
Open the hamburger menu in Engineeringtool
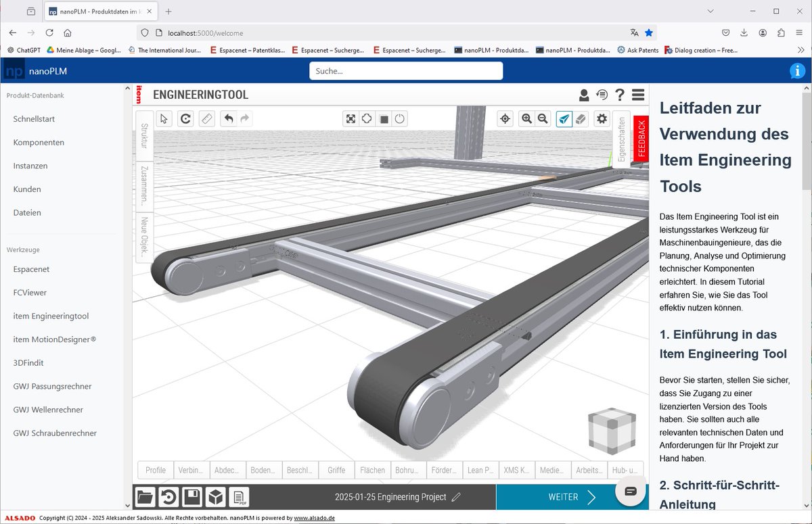tap(638, 95)
